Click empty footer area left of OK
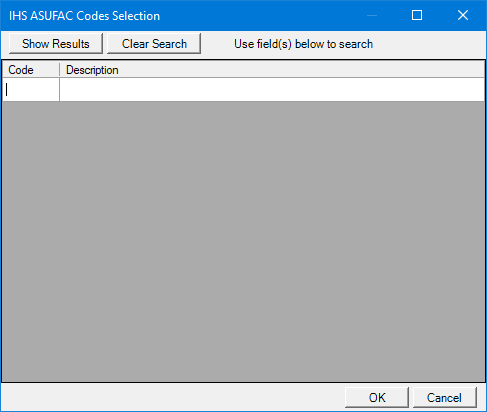The width and height of the screenshot is (487, 412). click(x=172, y=397)
